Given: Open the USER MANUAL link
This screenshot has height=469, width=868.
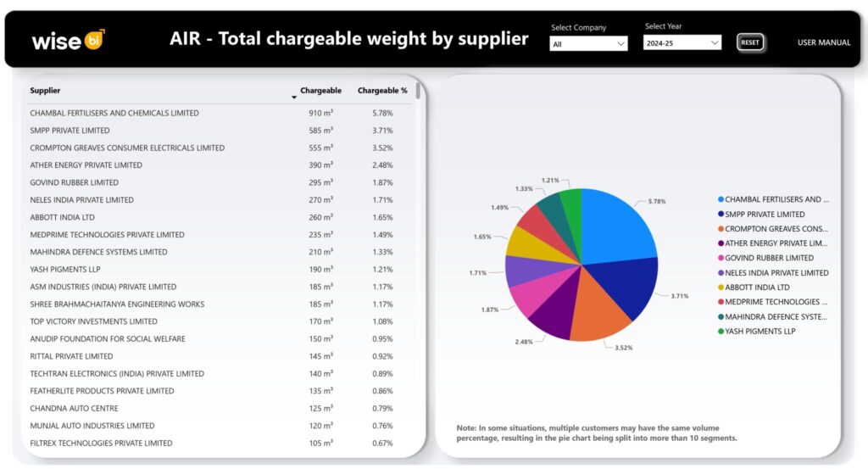Looking at the screenshot, I should point(823,42).
